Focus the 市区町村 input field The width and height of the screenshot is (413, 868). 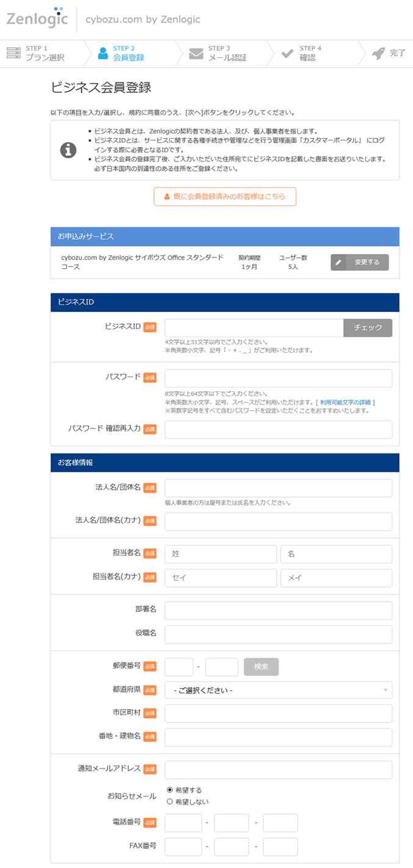pos(279,713)
